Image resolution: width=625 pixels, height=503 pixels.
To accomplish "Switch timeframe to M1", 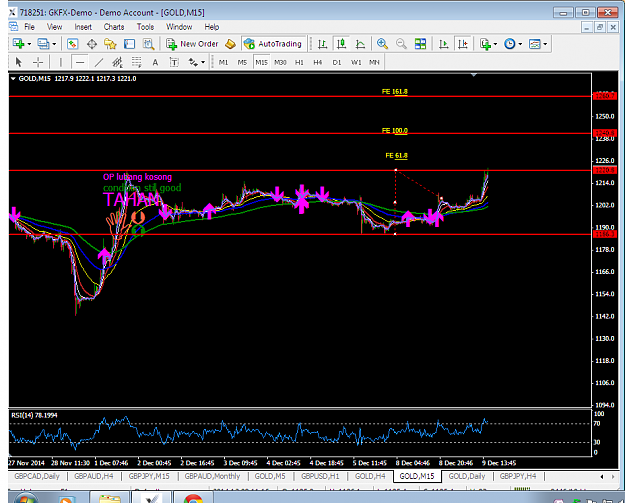I will pos(223,62).
